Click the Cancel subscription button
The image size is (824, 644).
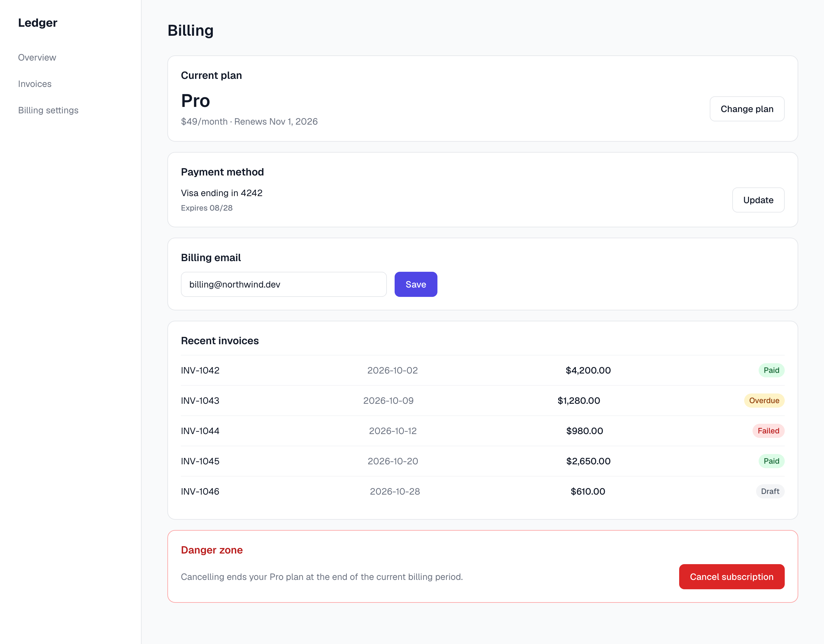(x=732, y=576)
